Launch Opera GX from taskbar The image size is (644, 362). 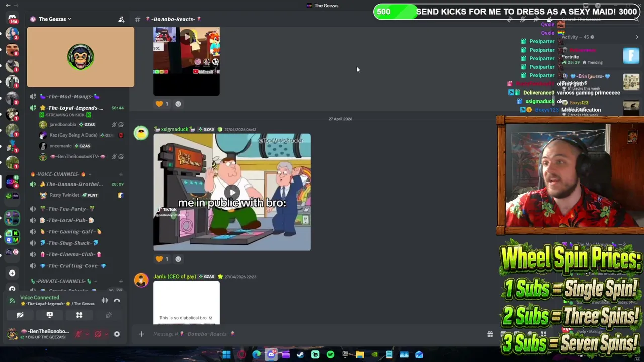click(x=242, y=355)
